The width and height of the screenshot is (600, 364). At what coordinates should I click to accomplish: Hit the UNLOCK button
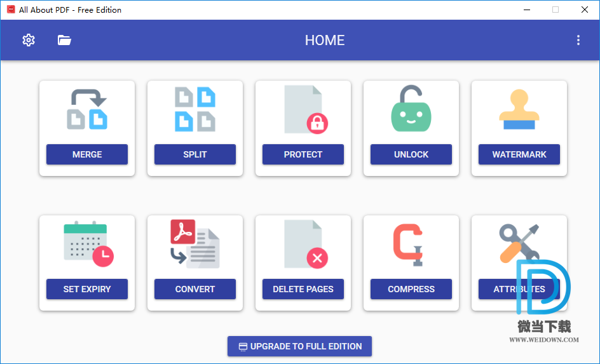tap(411, 154)
